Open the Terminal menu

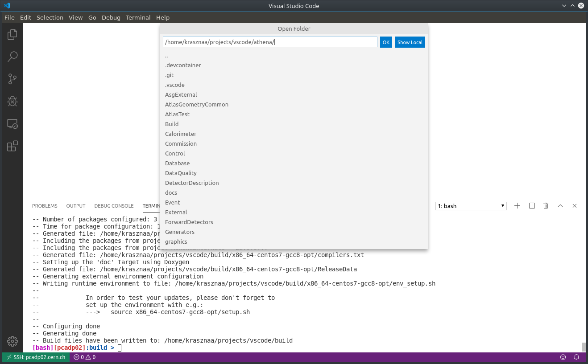pyautogui.click(x=138, y=17)
